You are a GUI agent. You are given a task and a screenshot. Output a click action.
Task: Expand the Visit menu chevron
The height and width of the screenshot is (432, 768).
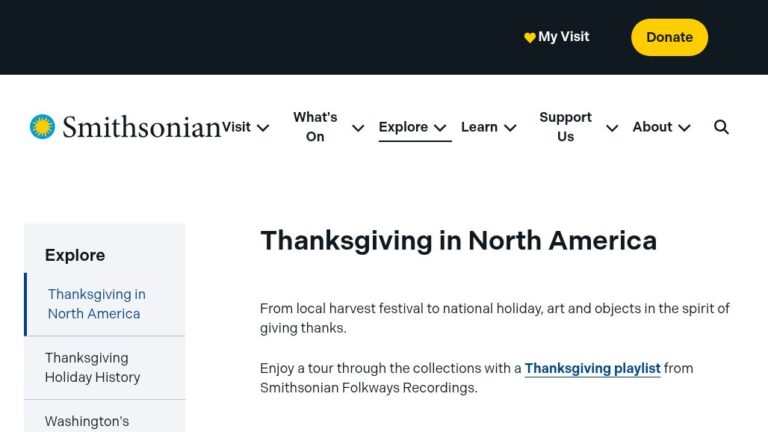tap(263, 128)
